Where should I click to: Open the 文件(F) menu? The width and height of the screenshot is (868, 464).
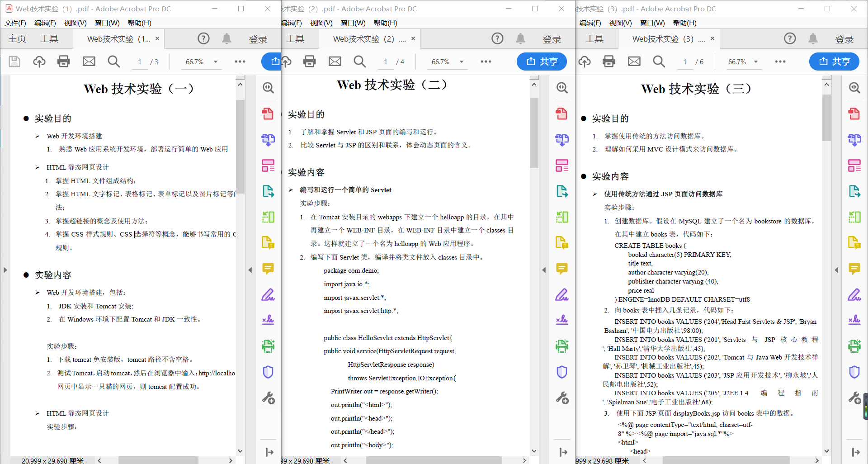point(15,23)
